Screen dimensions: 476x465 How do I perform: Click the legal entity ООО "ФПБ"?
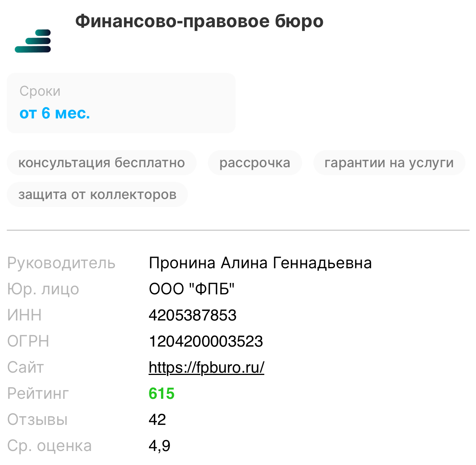[192, 289]
